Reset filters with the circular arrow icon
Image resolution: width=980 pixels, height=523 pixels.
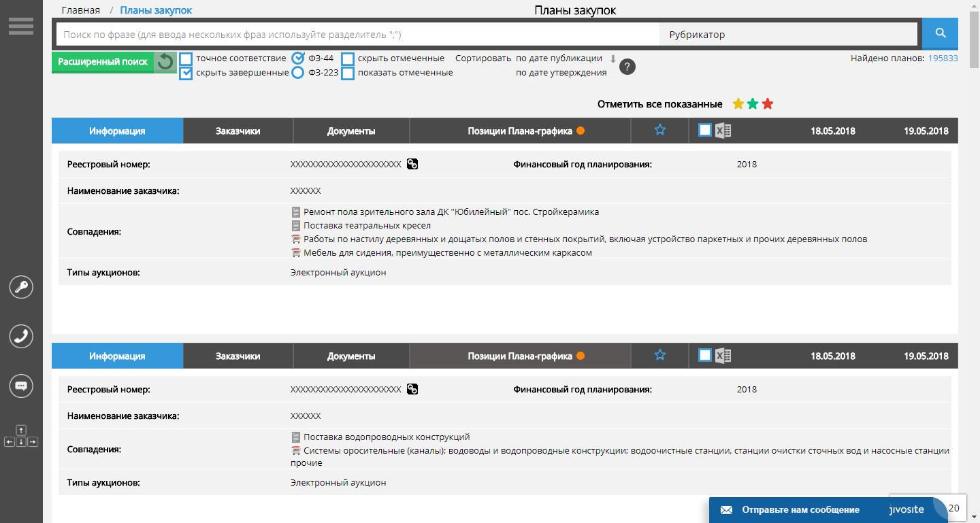pos(165,62)
